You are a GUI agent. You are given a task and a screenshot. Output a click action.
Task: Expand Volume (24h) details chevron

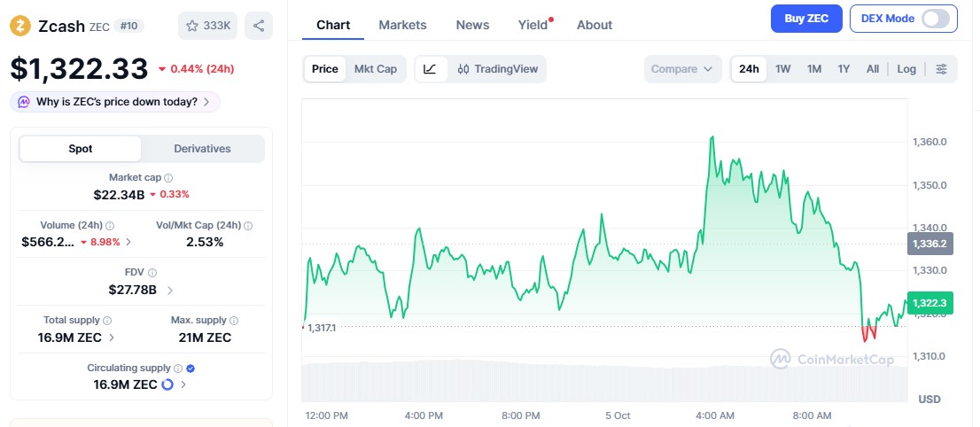click(x=128, y=242)
